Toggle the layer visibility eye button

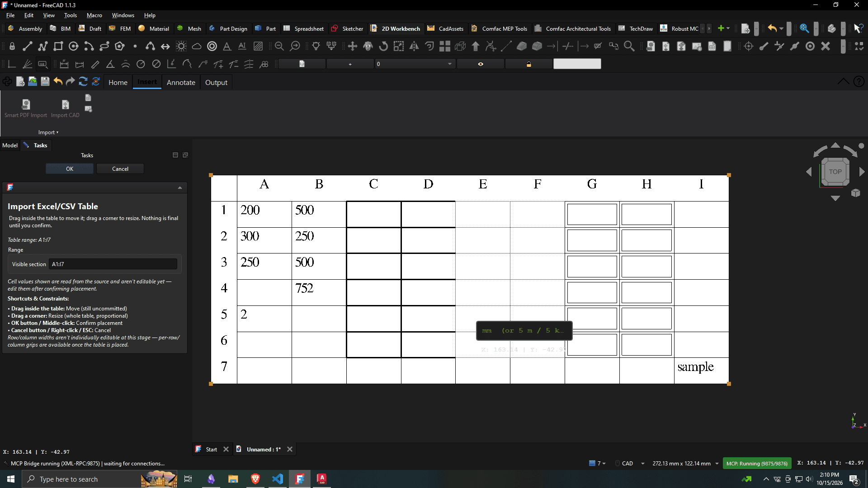point(481,64)
